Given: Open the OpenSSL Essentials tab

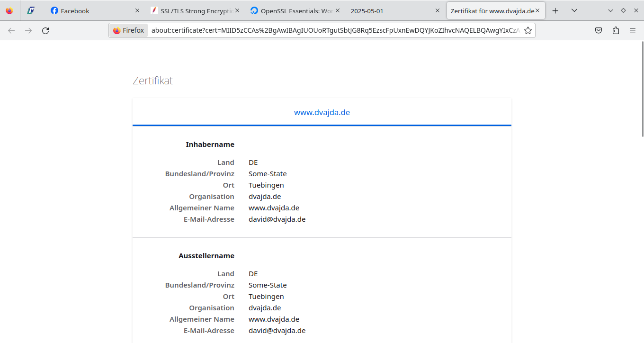Looking at the screenshot, I should (x=289, y=10).
